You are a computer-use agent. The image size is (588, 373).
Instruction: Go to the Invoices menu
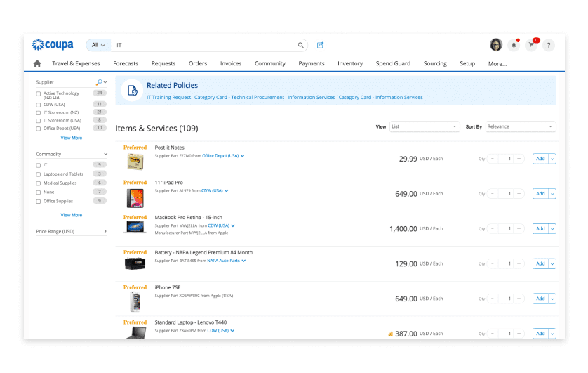click(x=231, y=64)
